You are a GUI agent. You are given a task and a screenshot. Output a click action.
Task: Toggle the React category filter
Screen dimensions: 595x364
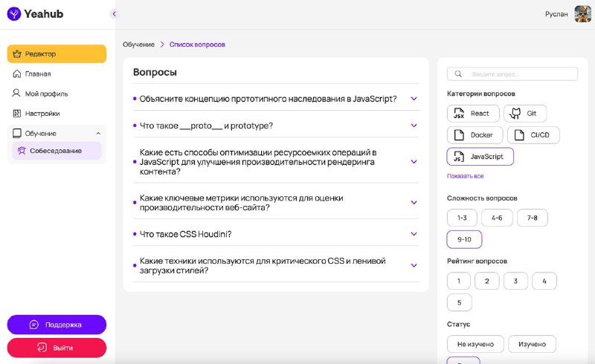(x=473, y=114)
